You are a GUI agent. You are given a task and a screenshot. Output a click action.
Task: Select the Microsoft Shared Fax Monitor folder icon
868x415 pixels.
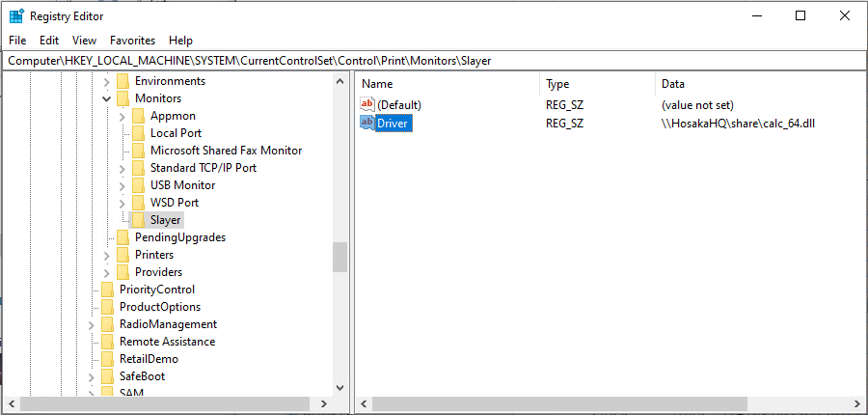click(138, 151)
